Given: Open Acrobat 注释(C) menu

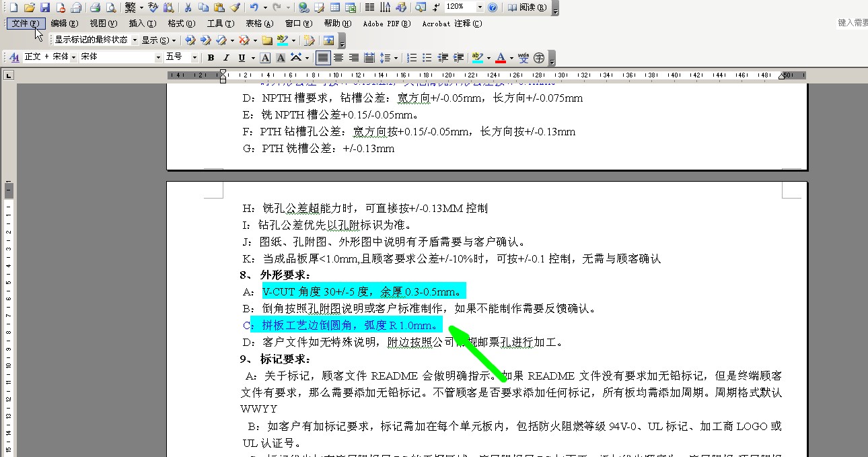Looking at the screenshot, I should (452, 24).
